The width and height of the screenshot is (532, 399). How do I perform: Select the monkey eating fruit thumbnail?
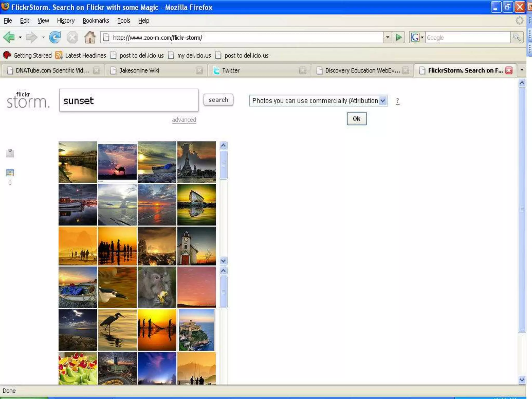click(157, 287)
